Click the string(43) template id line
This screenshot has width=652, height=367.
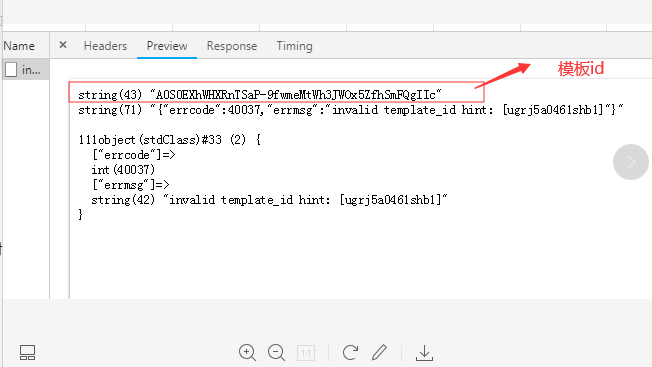(x=260, y=95)
